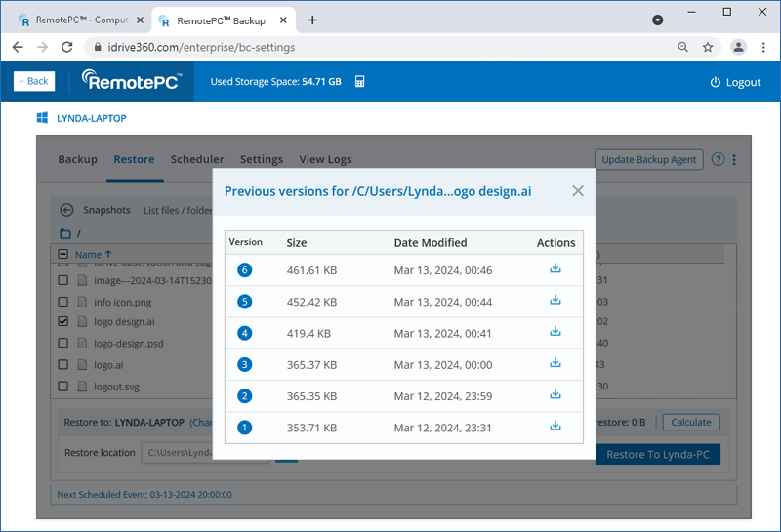
Task: Switch to the Scheduler tab
Action: pos(197,159)
